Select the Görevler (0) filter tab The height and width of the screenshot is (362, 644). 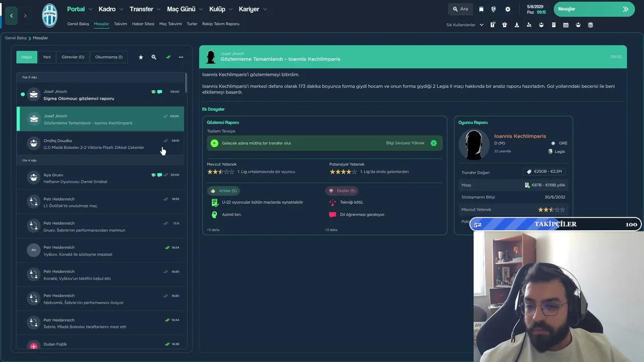[x=73, y=57]
